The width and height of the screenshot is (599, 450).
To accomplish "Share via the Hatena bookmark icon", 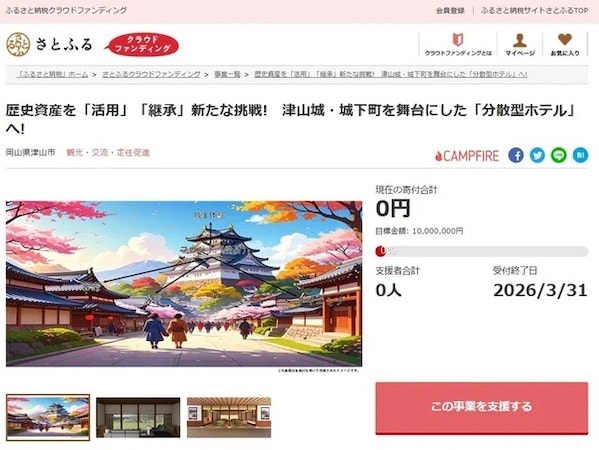I will click(x=580, y=155).
